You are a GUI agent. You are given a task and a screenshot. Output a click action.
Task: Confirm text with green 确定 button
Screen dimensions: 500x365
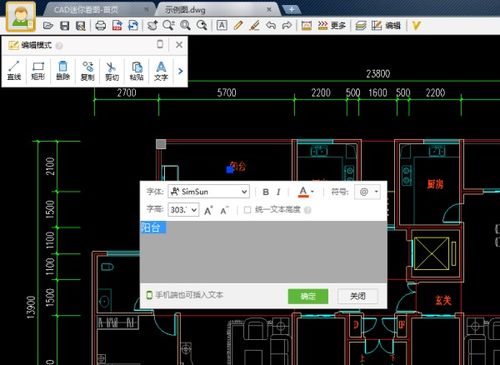coord(308,296)
